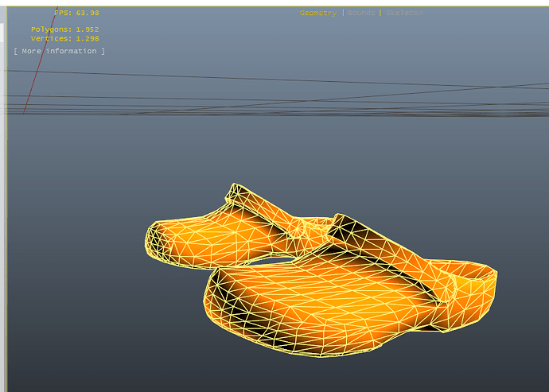This screenshot has height=392, width=549.
Task: Select the orange wireframe clog model
Action: [x=321, y=270]
